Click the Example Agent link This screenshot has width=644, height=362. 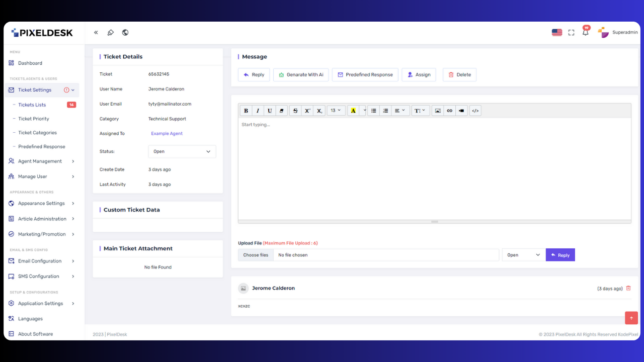coord(167,134)
